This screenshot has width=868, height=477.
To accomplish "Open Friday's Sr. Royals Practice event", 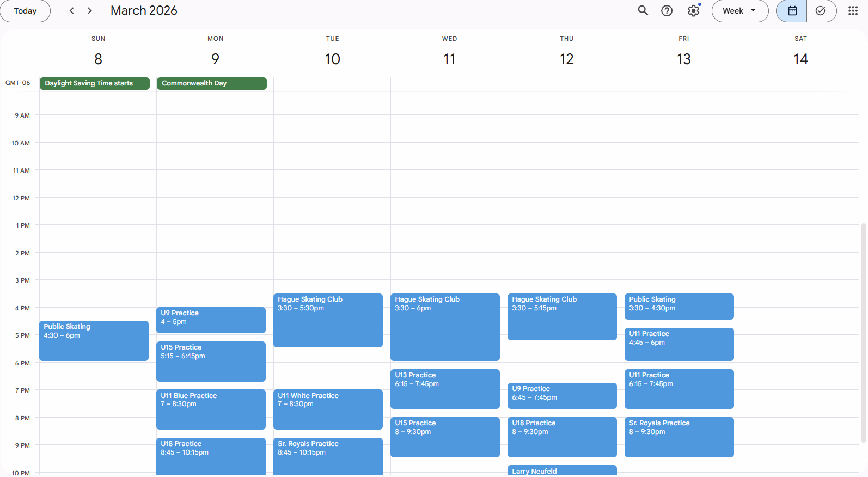I will click(679, 437).
